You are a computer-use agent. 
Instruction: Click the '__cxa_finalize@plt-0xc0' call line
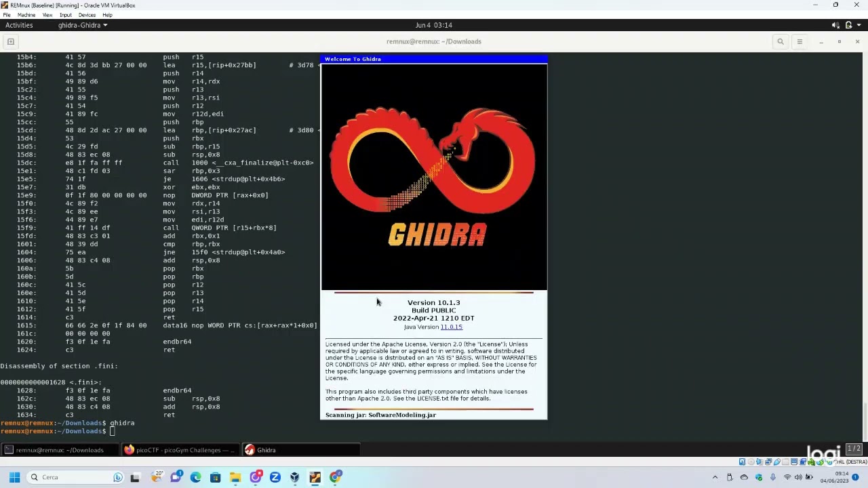pos(238,163)
